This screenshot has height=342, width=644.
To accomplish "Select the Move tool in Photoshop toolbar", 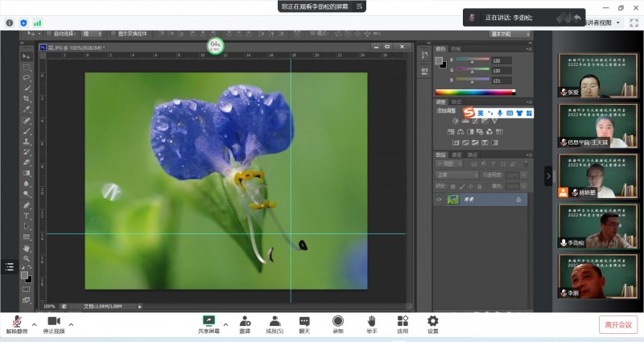I will click(26, 56).
